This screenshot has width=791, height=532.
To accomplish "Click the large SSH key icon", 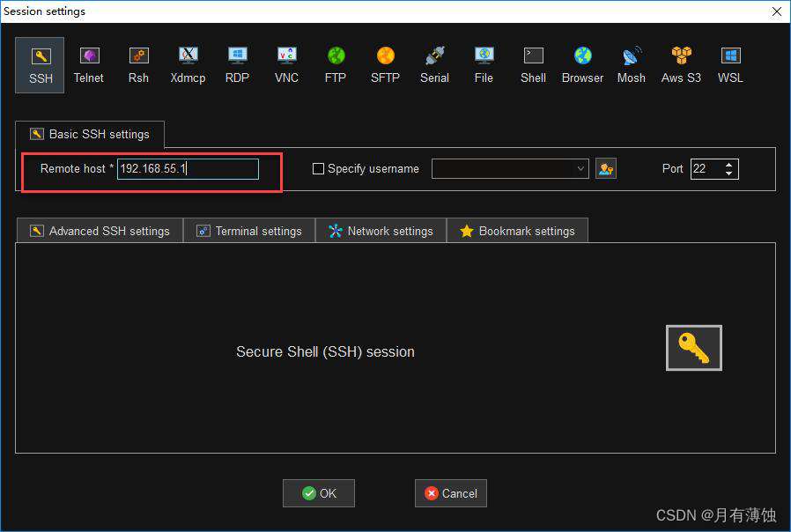I will pyautogui.click(x=693, y=347).
